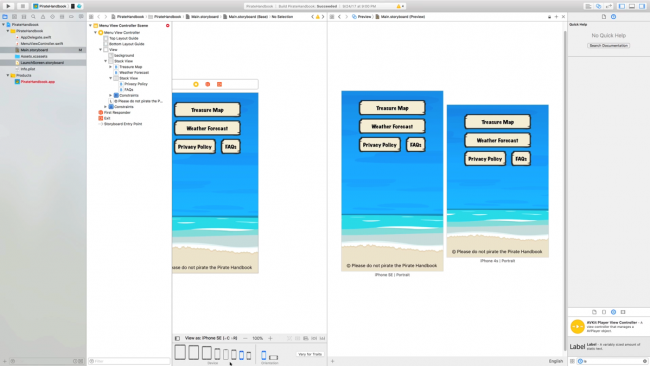The height and width of the screenshot is (366, 650).
Task: Click Weather Forecast button on canvas
Action: tap(207, 128)
